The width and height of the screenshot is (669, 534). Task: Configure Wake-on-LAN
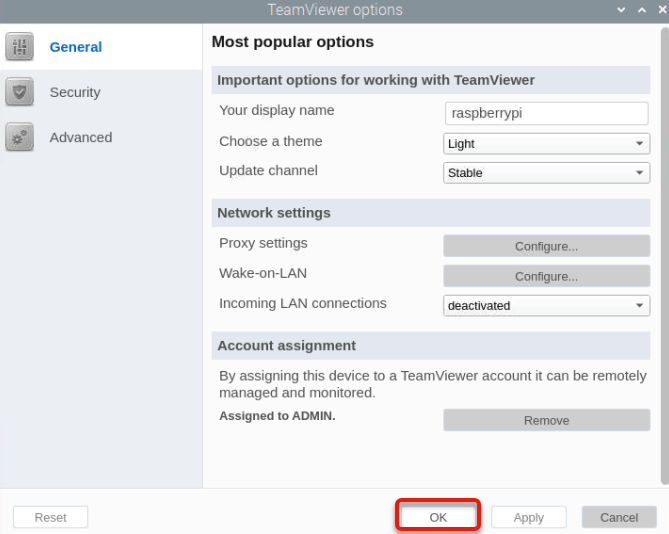(547, 276)
